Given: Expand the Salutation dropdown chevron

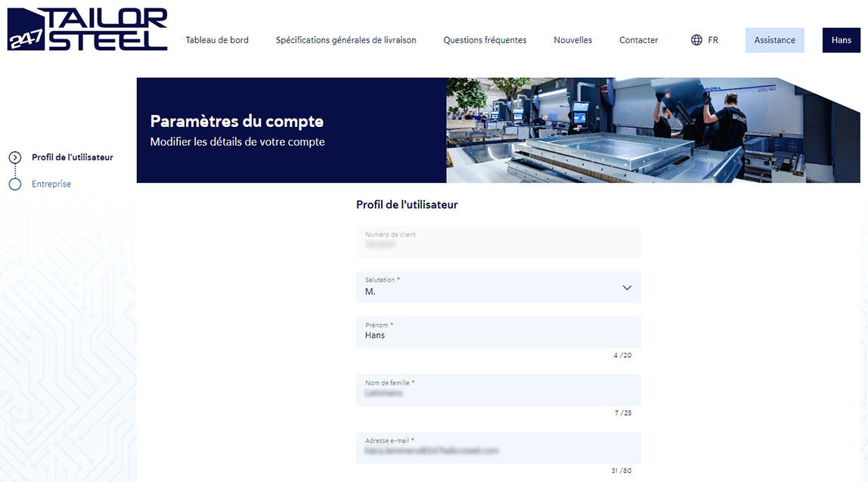Looking at the screenshot, I should [626, 288].
